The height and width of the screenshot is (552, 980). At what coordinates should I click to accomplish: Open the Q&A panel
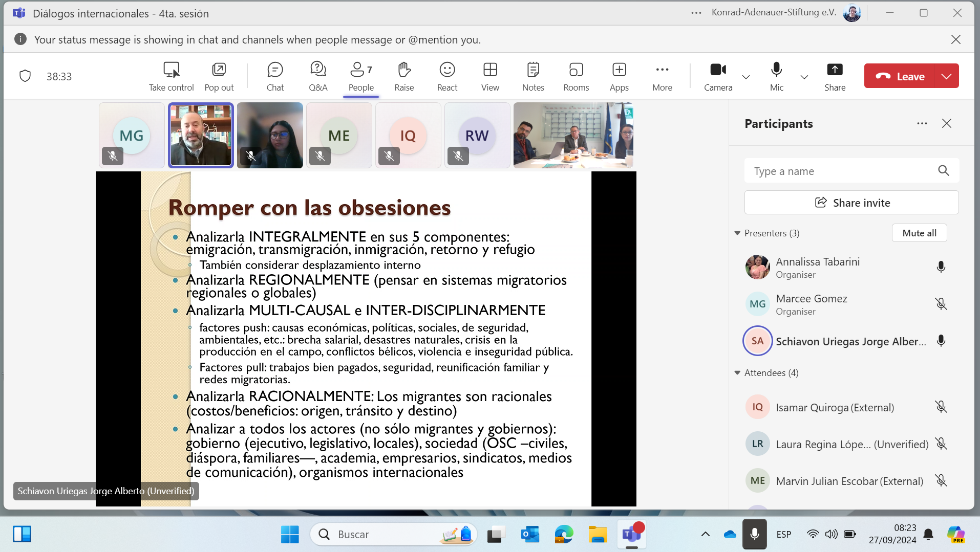tap(318, 76)
